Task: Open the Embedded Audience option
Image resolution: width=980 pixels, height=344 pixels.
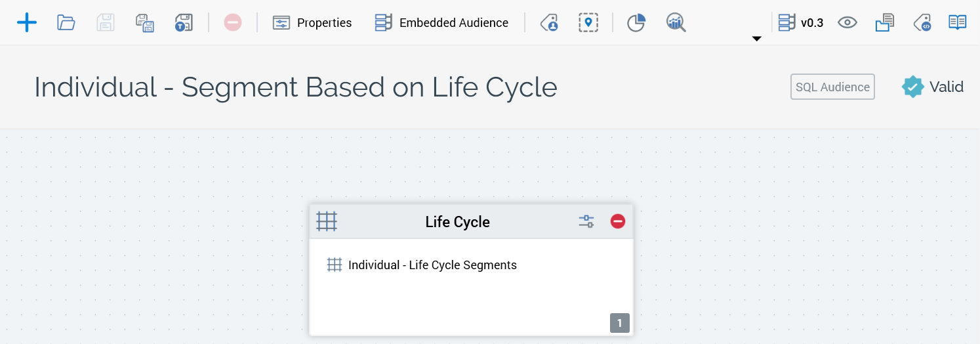Action: (x=441, y=23)
